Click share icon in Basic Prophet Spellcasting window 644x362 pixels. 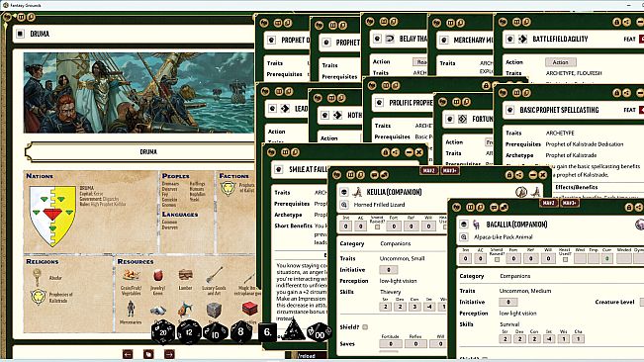(x=627, y=93)
